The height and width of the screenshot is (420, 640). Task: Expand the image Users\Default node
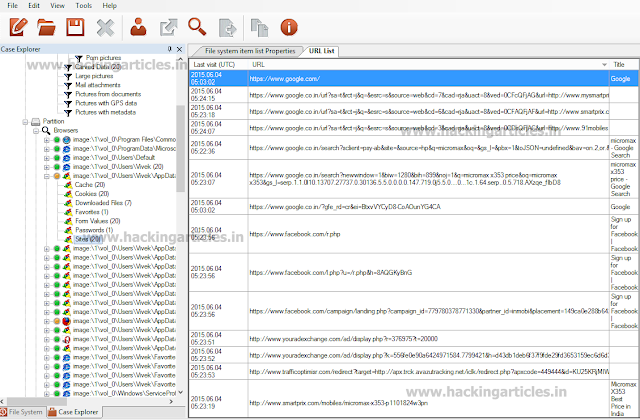point(47,158)
